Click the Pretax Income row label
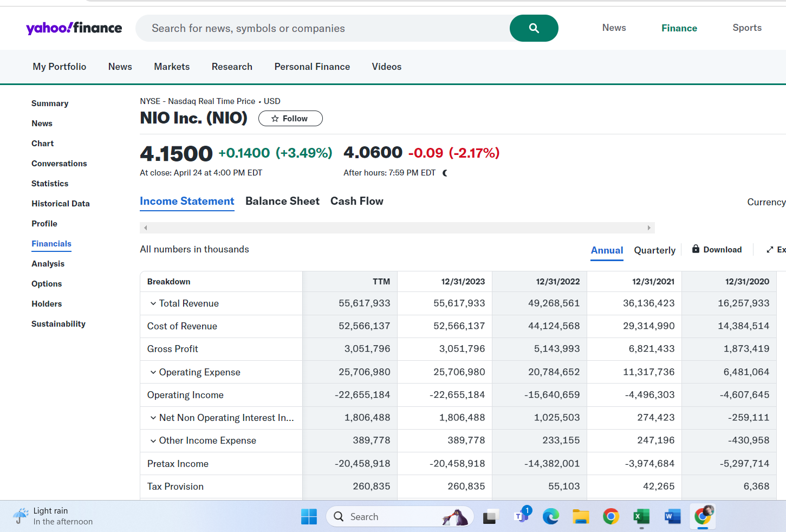Image resolution: width=786 pixels, height=532 pixels. pos(178,464)
